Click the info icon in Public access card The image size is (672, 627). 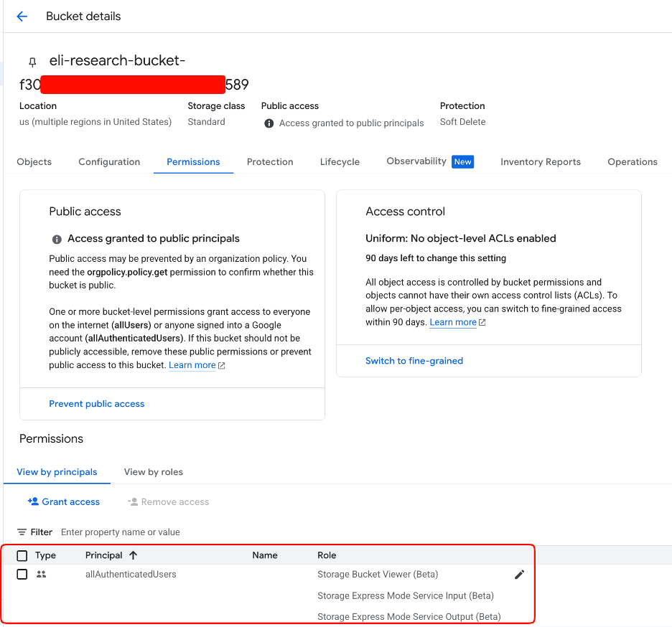pyautogui.click(x=57, y=239)
